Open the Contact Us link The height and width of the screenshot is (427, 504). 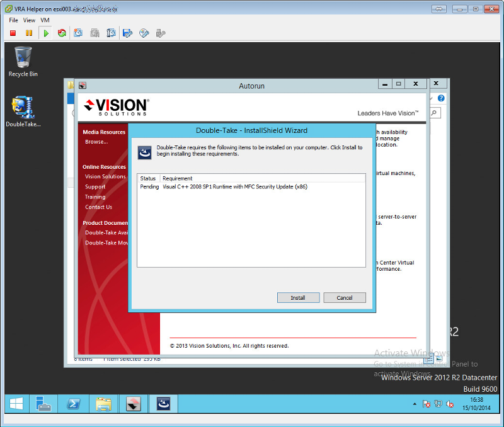[99, 207]
